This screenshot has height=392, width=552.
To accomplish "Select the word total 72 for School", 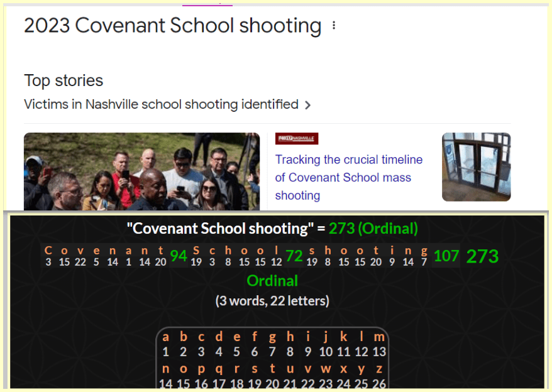I will click(294, 256).
